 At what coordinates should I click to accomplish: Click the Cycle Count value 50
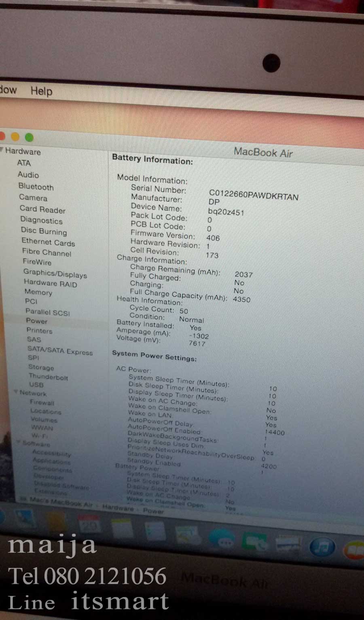[x=184, y=311]
